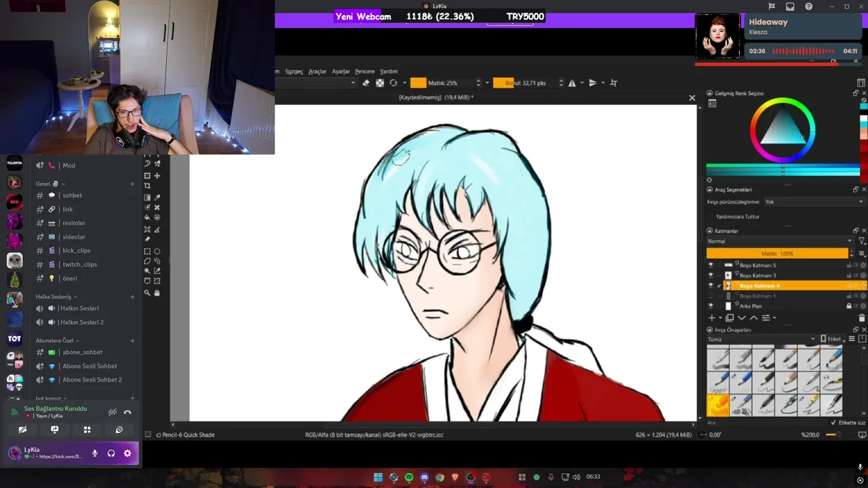Screen dimensions: 868x488
Task: Open brush presets Tümü tag dropdown
Action: [762, 339]
